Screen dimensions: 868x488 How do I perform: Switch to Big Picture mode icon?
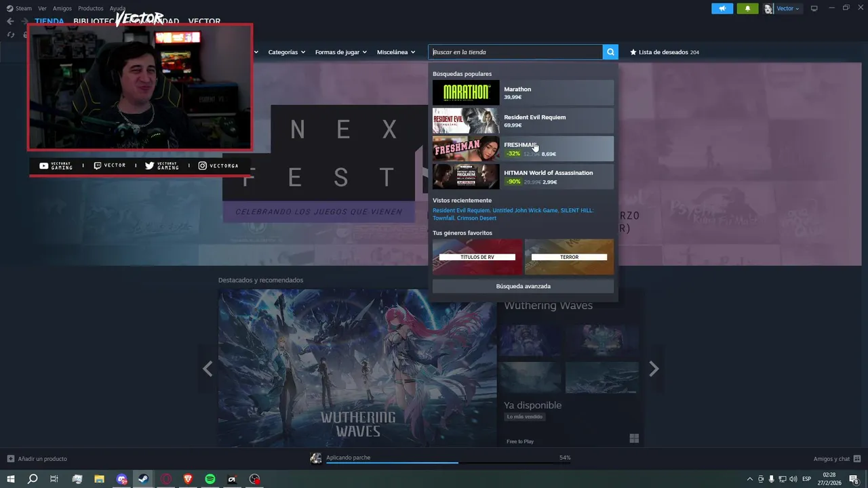tap(814, 8)
